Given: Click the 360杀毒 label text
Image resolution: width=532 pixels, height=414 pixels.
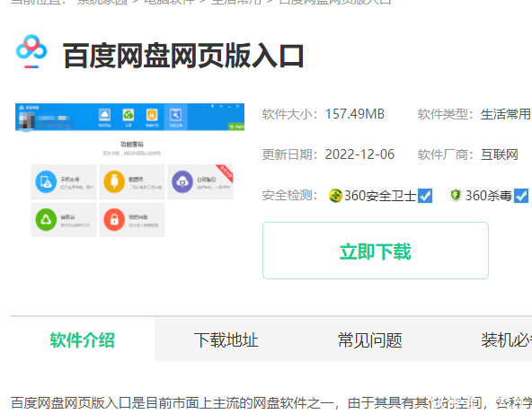Looking at the screenshot, I should point(488,196).
